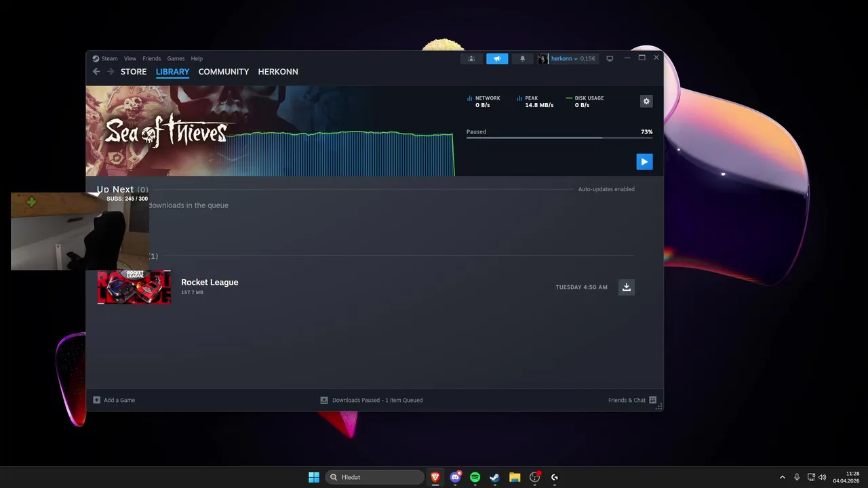Open the clock and date 11:28

(846, 477)
